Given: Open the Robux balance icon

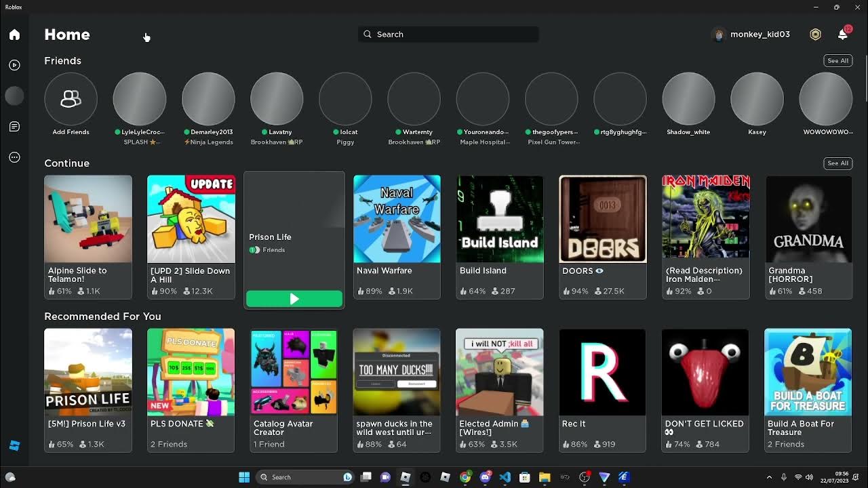Looking at the screenshot, I should (815, 35).
